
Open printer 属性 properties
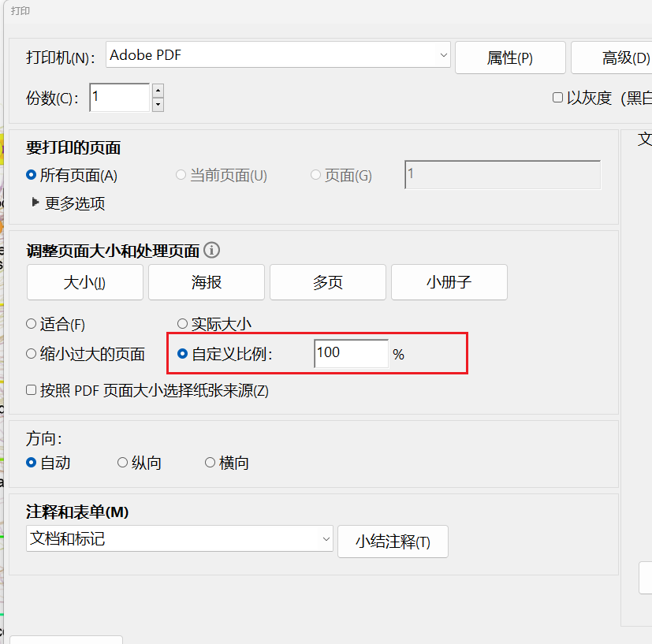click(x=509, y=58)
